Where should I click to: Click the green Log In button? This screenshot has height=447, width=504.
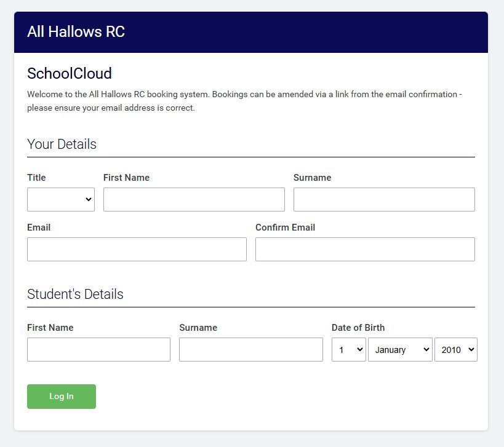tap(62, 397)
